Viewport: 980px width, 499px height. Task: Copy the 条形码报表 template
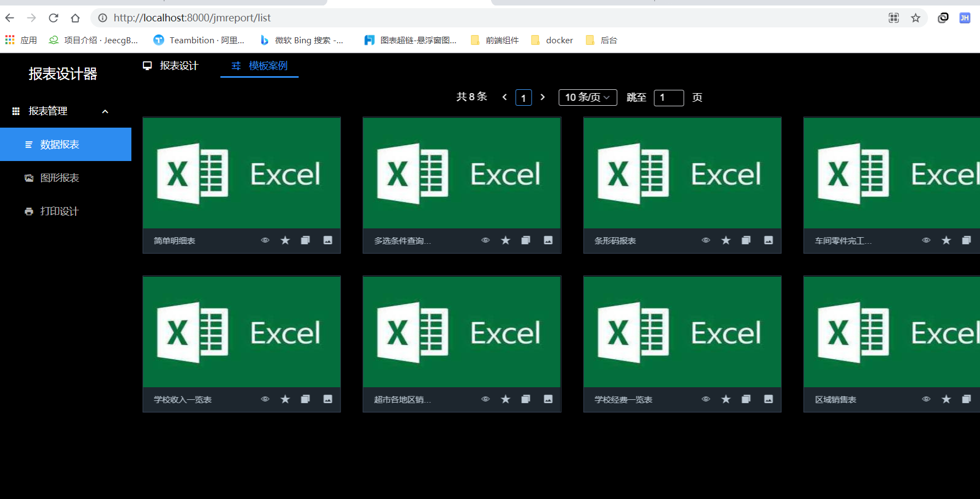(746, 240)
